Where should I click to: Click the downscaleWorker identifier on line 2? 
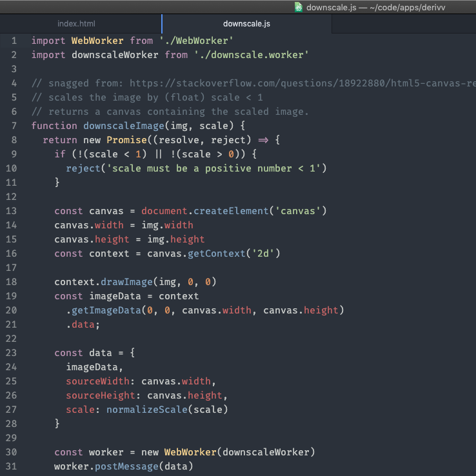[115, 55]
